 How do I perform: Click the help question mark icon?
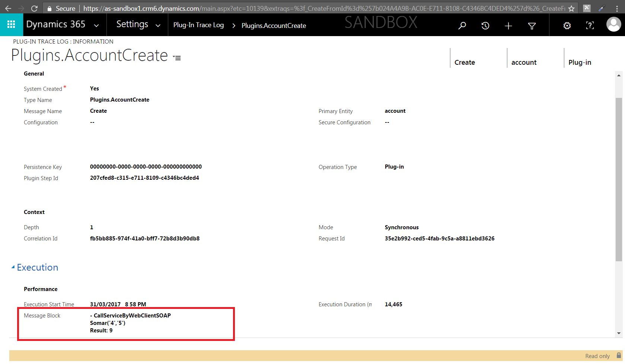coord(590,26)
